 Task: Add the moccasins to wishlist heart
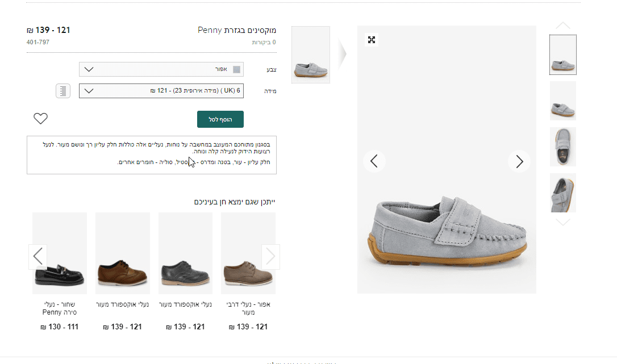[40, 119]
